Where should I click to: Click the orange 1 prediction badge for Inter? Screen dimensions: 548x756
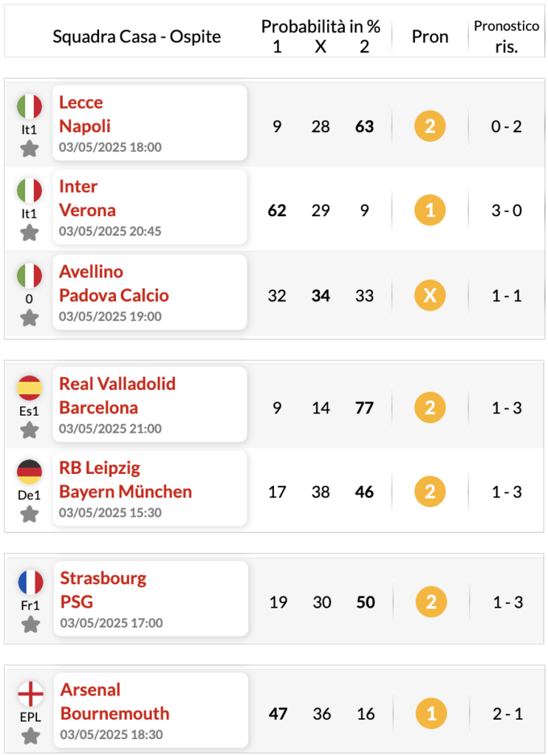(430, 210)
